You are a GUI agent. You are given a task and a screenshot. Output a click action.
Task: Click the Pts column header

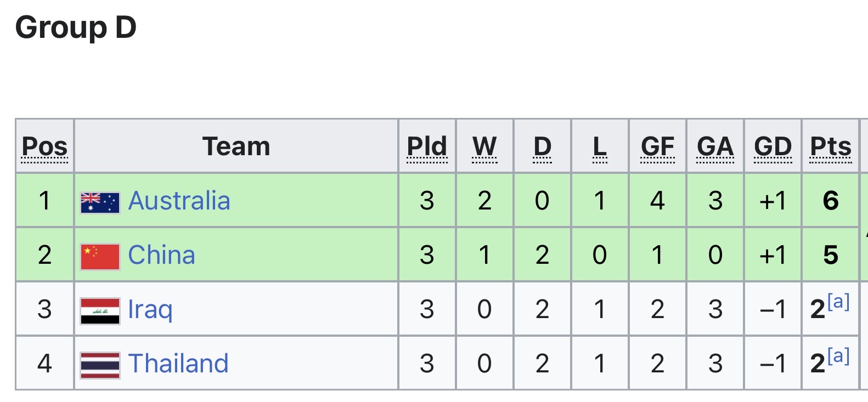(x=831, y=146)
